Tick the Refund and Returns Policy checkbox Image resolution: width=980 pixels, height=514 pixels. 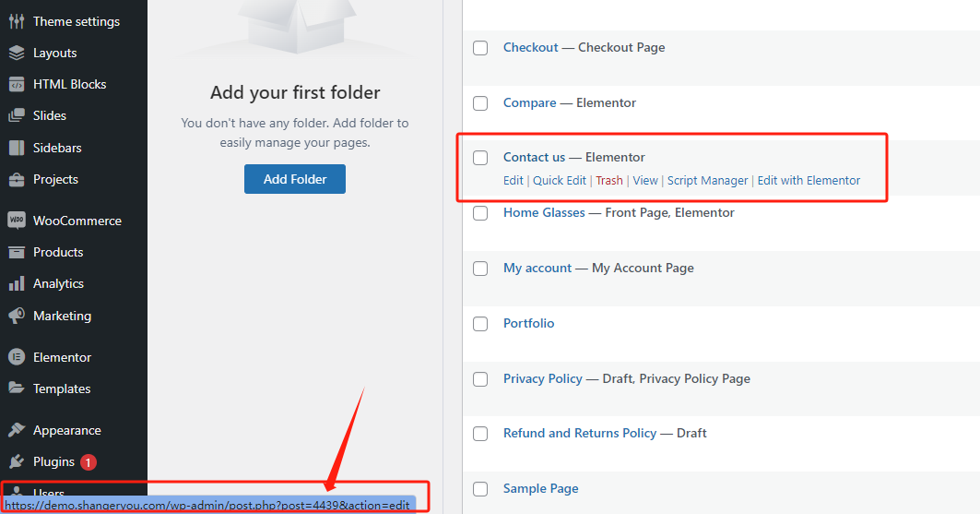coord(480,434)
